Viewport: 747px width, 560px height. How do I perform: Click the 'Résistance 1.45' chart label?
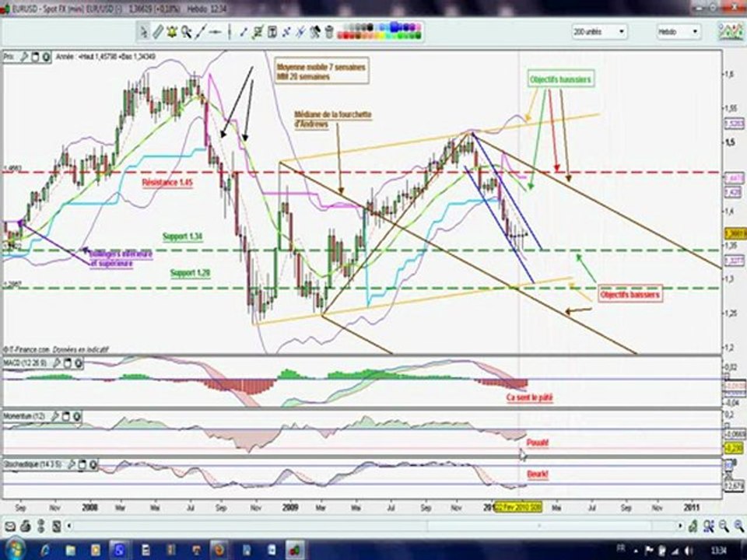coord(167,183)
